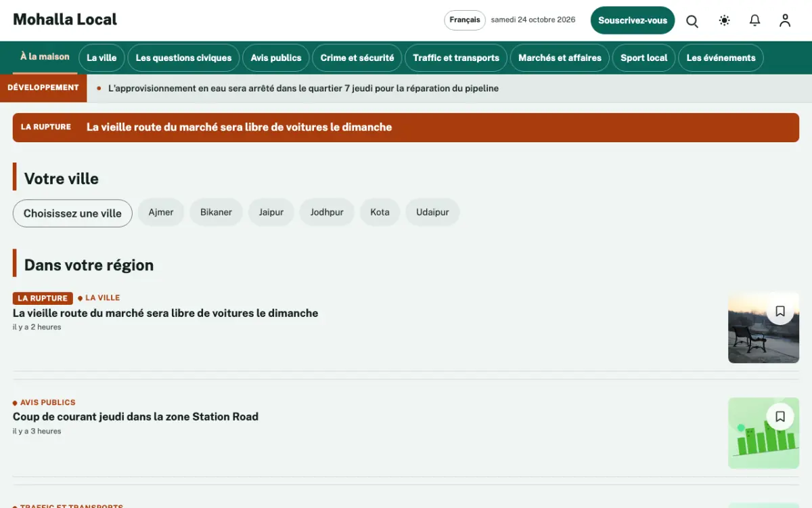Click the Dans votre région heading
The height and width of the screenshot is (508, 812).
pos(89,265)
